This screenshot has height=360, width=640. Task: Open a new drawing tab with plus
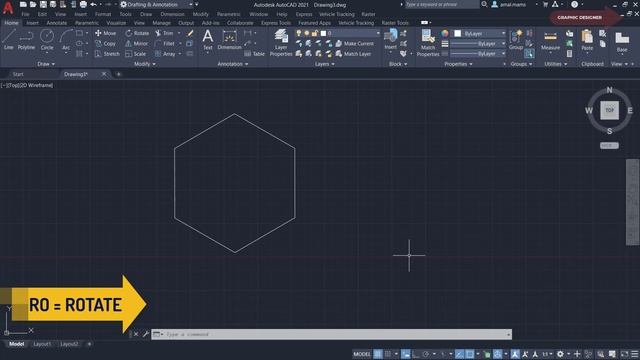119,74
